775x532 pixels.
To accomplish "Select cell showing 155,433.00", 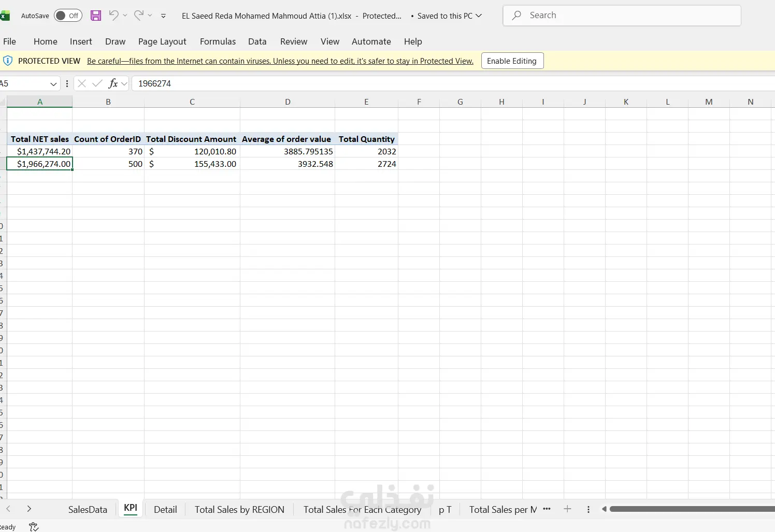I will click(192, 164).
